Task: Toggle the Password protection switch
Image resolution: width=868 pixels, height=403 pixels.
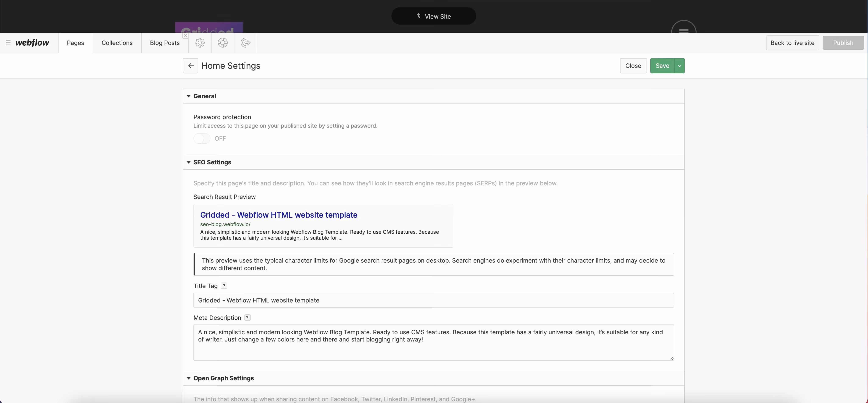Action: pos(202,139)
